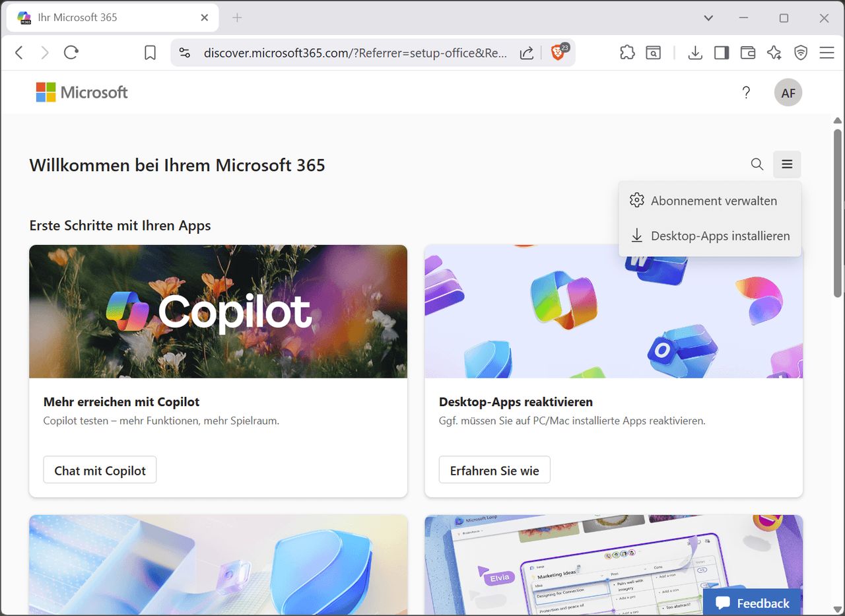Click Erfahren Sie wie button
Image resolution: width=845 pixels, height=616 pixels.
pos(494,470)
